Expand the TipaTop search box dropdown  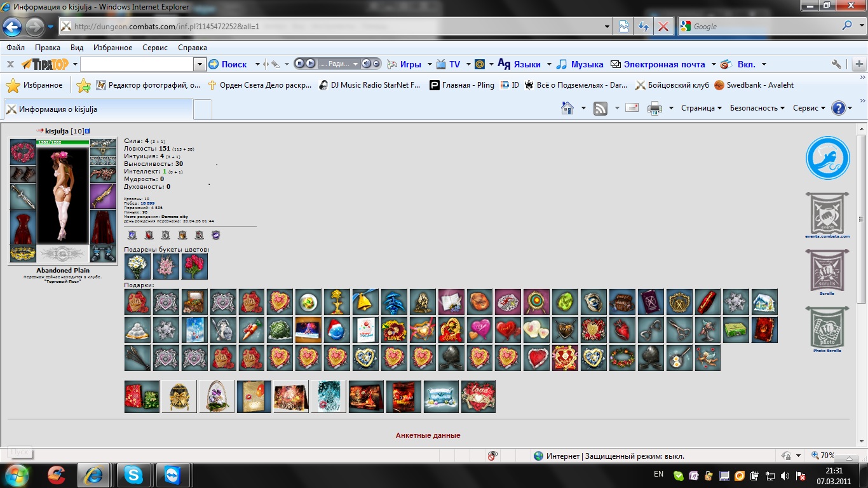pyautogui.click(x=200, y=64)
